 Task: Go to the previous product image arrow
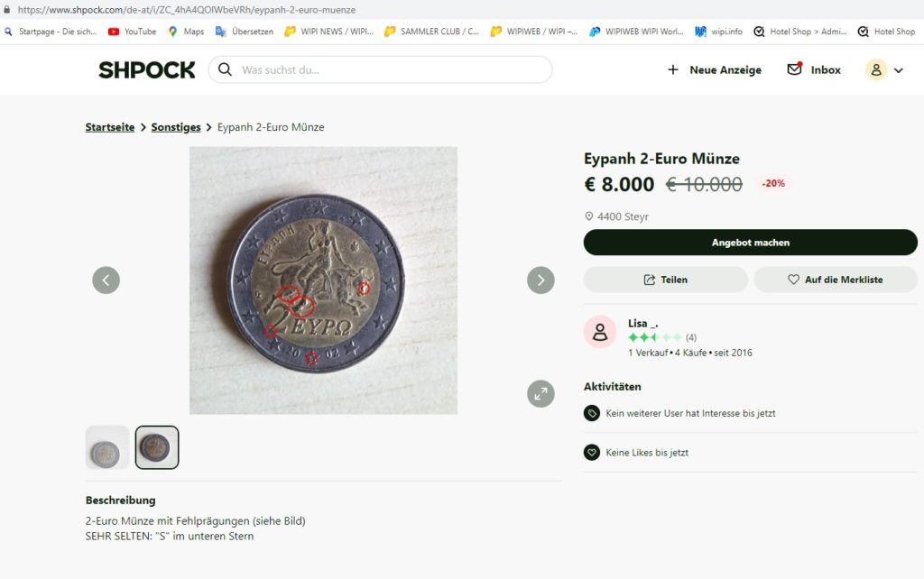click(x=106, y=280)
